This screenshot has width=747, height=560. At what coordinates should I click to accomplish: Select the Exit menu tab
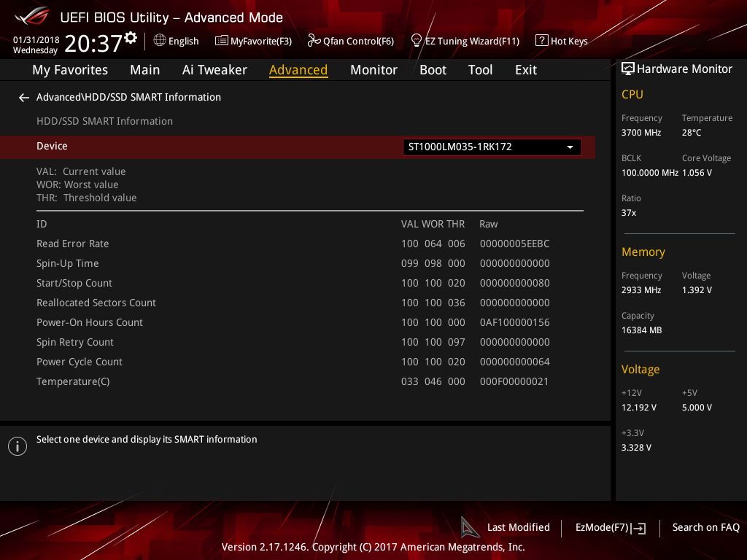[525, 70]
